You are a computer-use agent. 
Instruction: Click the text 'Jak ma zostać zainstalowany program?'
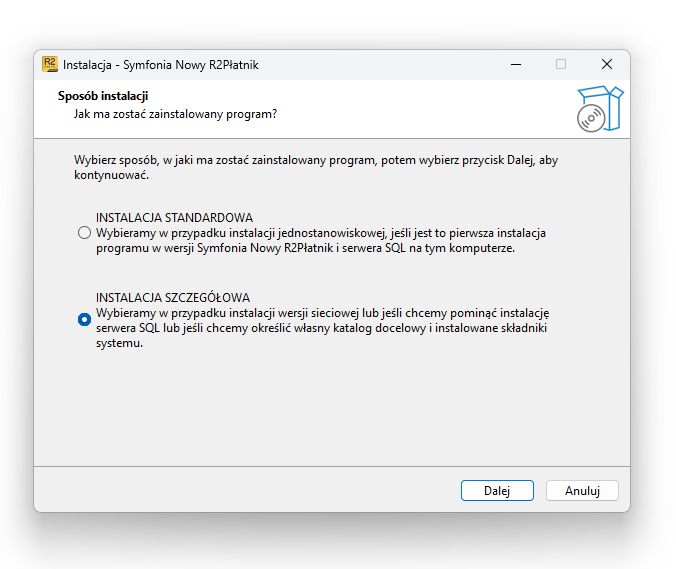coord(175,114)
